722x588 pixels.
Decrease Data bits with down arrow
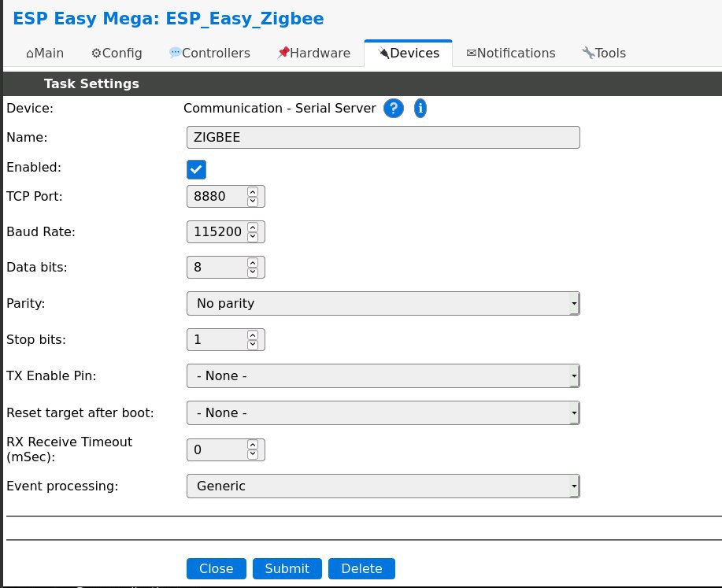[253, 272]
